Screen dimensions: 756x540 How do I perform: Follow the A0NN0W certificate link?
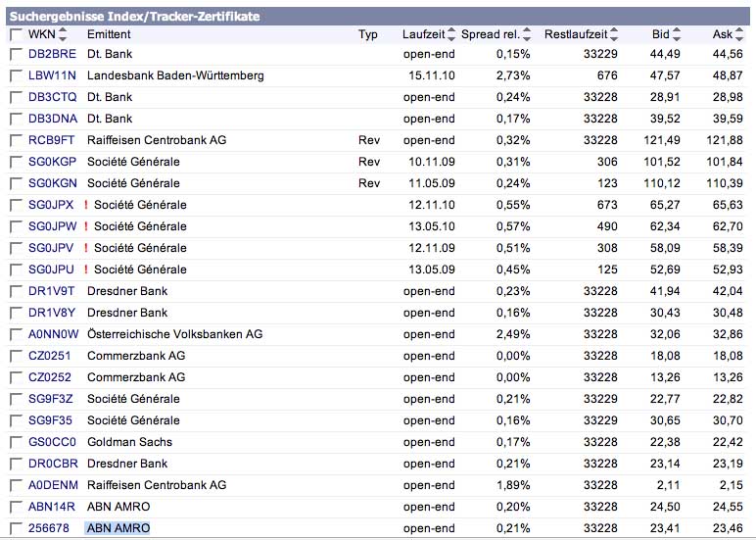(x=52, y=334)
